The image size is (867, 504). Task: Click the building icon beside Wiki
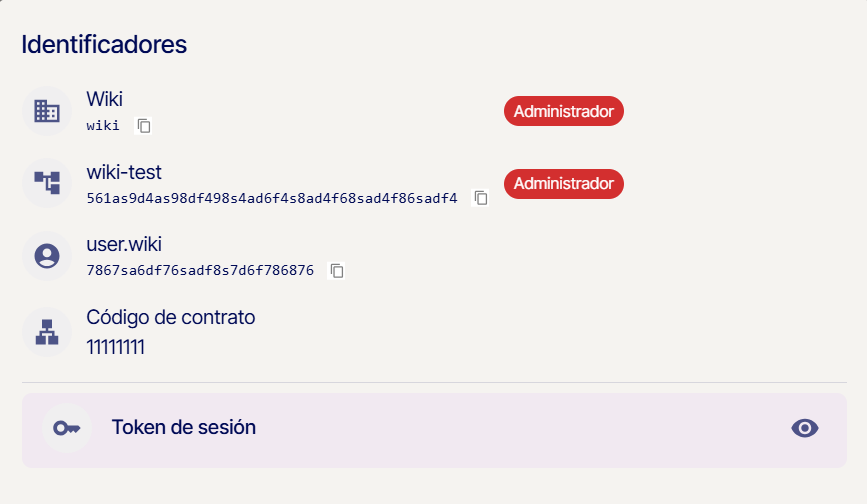(47, 111)
